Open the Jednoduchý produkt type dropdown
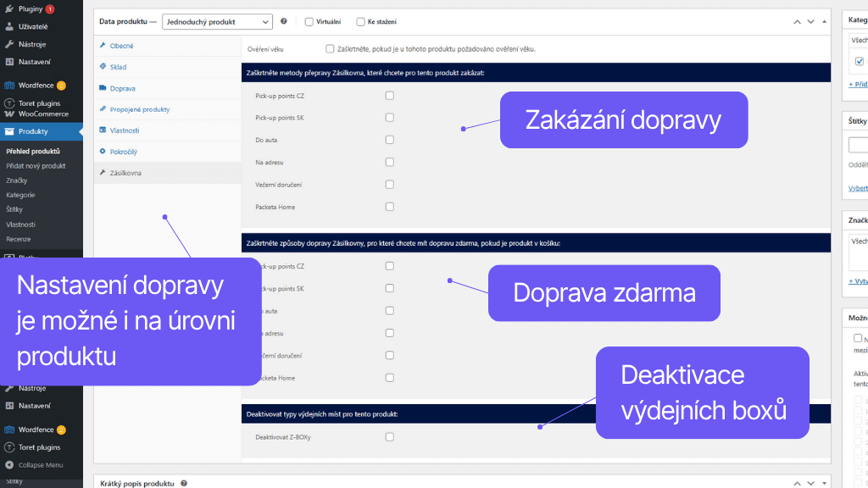Screen dimensions: 868x488 [x=217, y=21]
